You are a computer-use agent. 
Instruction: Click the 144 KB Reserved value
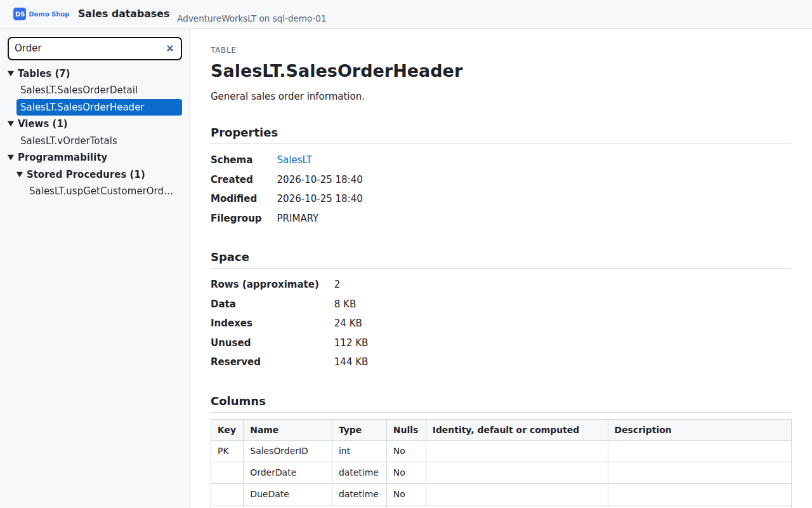351,362
